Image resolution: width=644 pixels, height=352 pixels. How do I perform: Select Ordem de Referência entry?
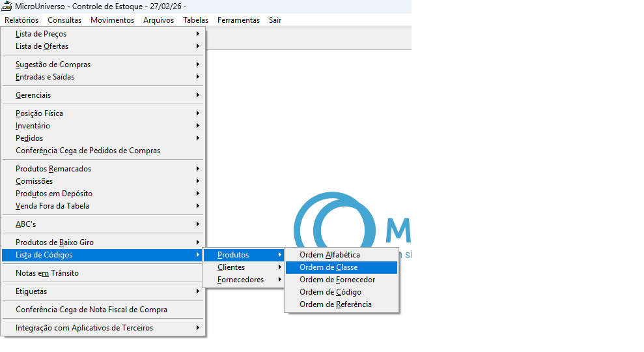click(x=335, y=304)
